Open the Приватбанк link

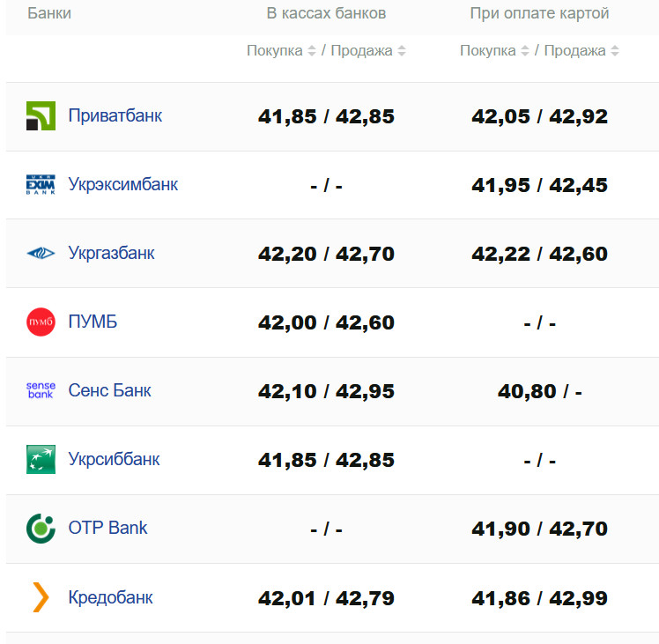[x=115, y=115]
